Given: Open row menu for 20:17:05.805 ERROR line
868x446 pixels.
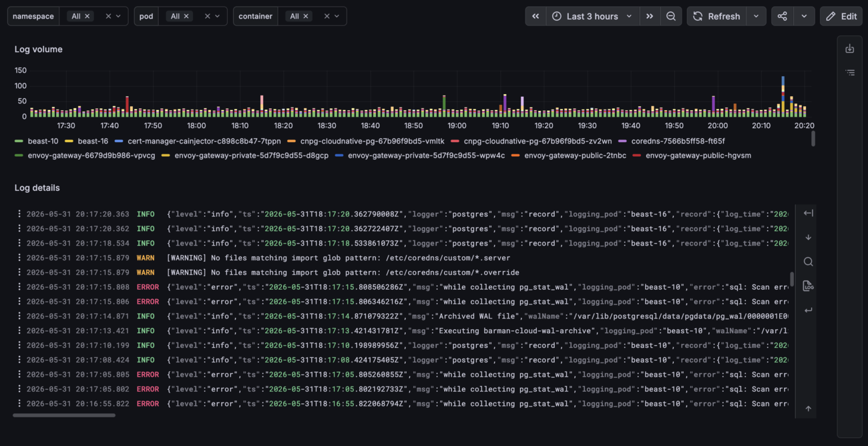Looking at the screenshot, I should click(x=19, y=375).
